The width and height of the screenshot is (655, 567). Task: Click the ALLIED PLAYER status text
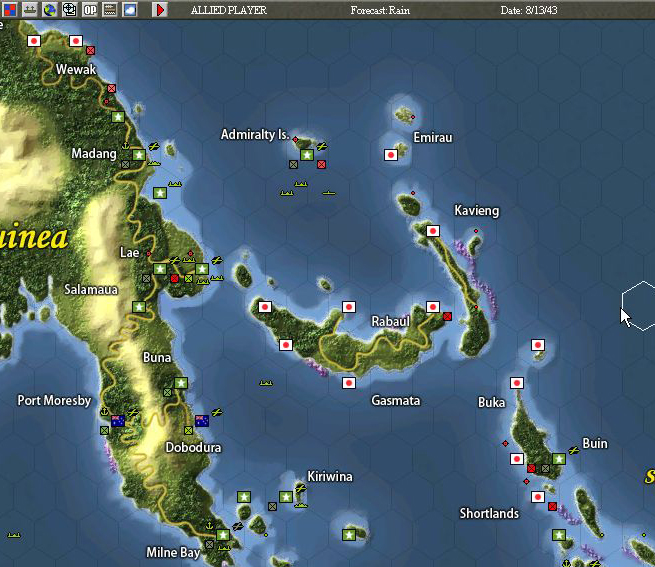click(228, 10)
